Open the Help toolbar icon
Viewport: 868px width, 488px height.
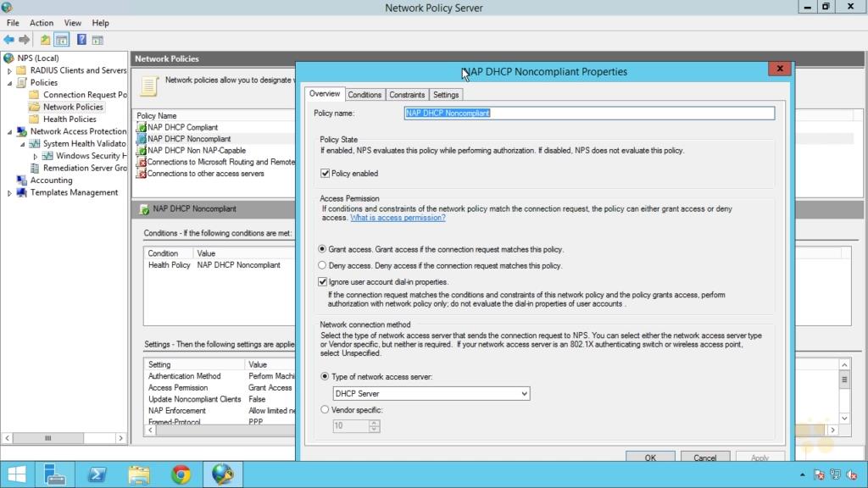[x=81, y=40]
